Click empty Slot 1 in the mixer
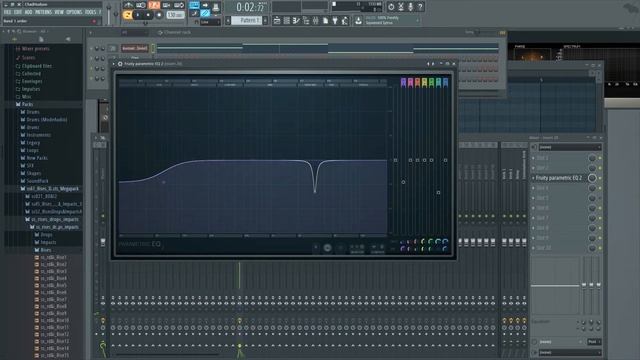Viewport: 640px width, 360px height. tap(559, 158)
